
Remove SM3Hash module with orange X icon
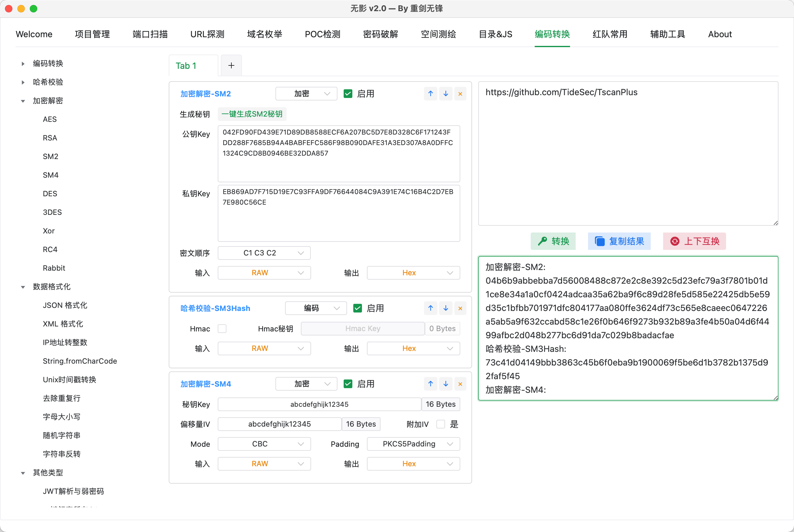[460, 308]
